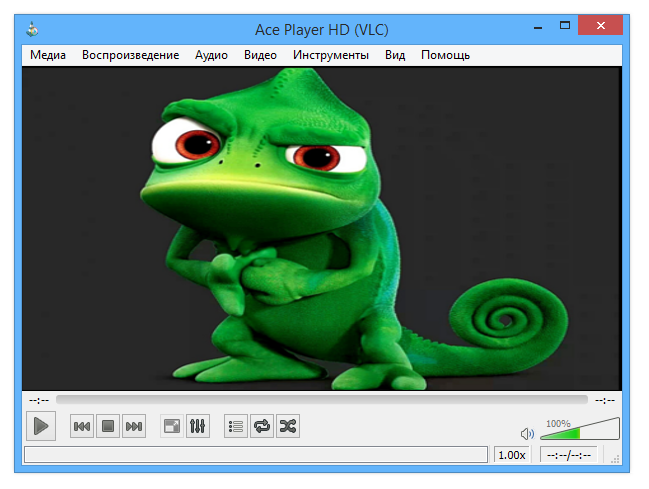
Task: Toggle shuffle random playback
Action: 288,426
